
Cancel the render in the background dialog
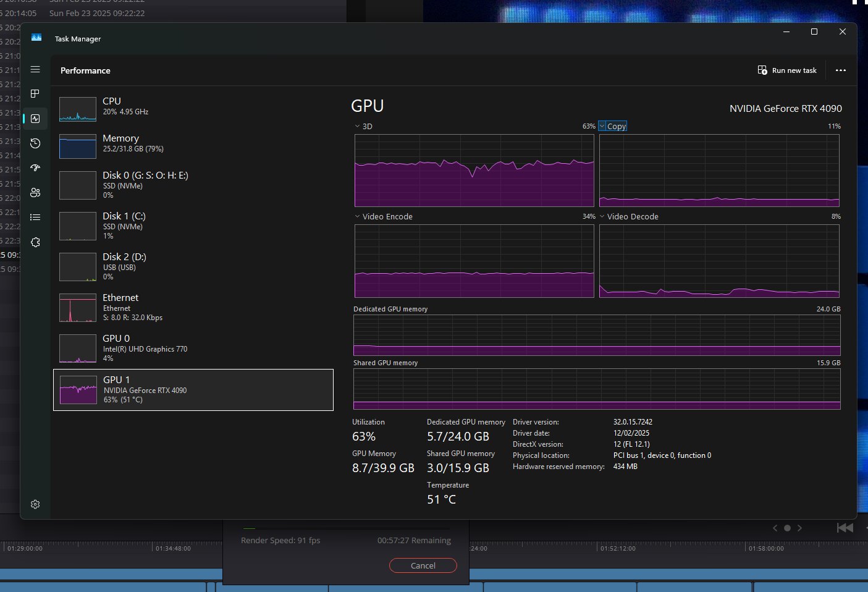click(x=423, y=565)
